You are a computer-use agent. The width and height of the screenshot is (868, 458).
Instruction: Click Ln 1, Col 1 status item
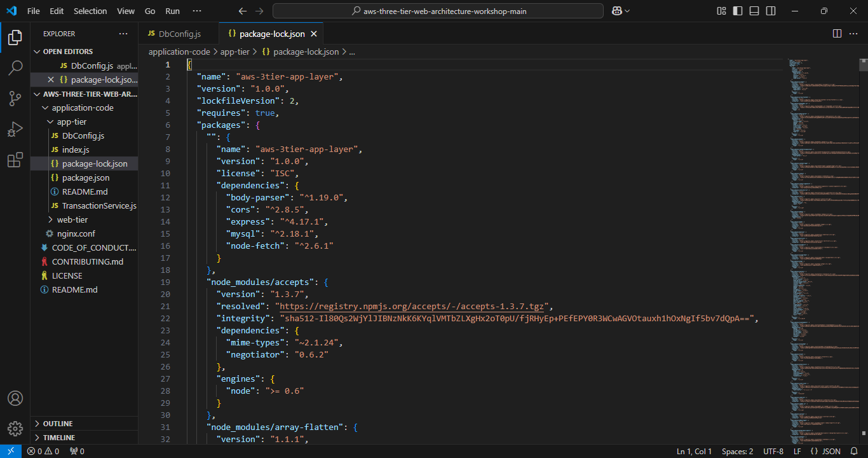click(x=695, y=451)
